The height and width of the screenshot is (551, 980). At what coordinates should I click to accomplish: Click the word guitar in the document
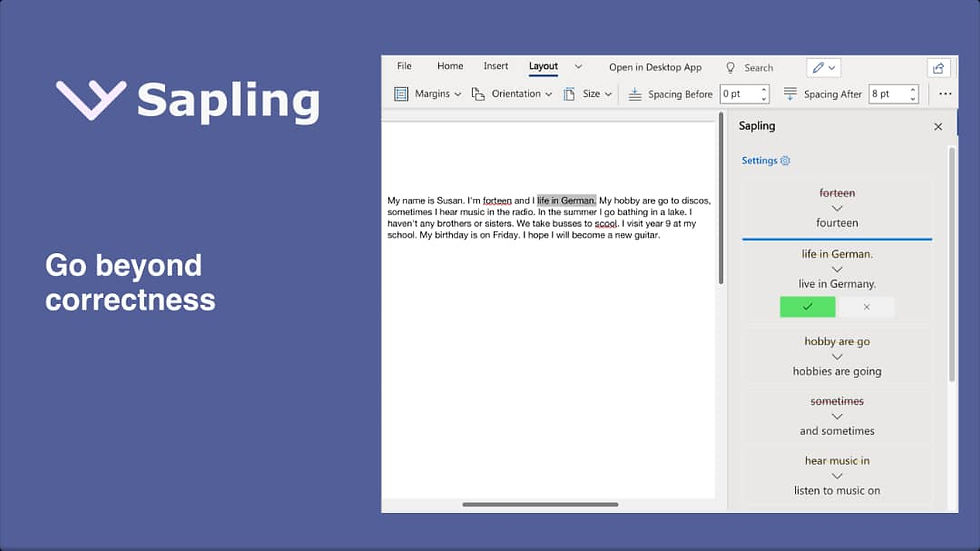(647, 236)
